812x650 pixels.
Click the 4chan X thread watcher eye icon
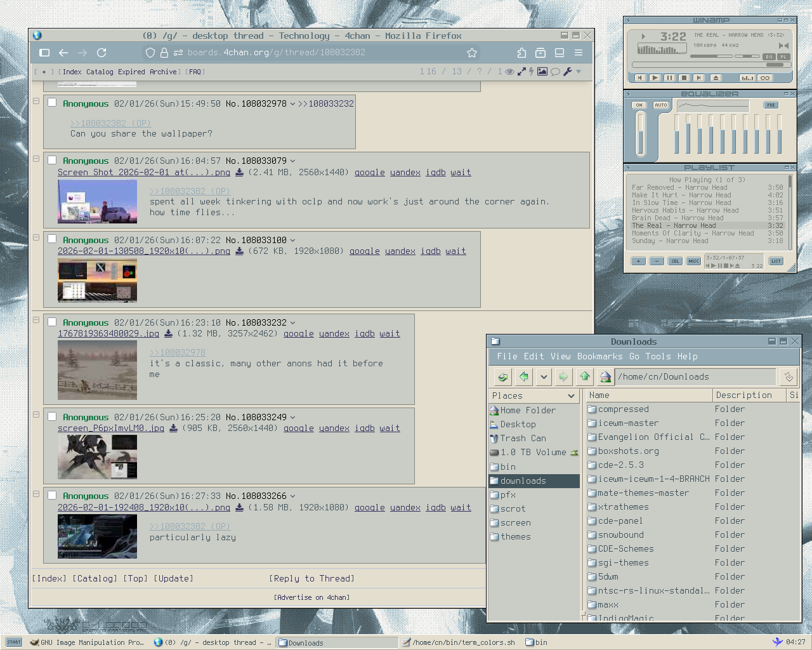(509, 72)
